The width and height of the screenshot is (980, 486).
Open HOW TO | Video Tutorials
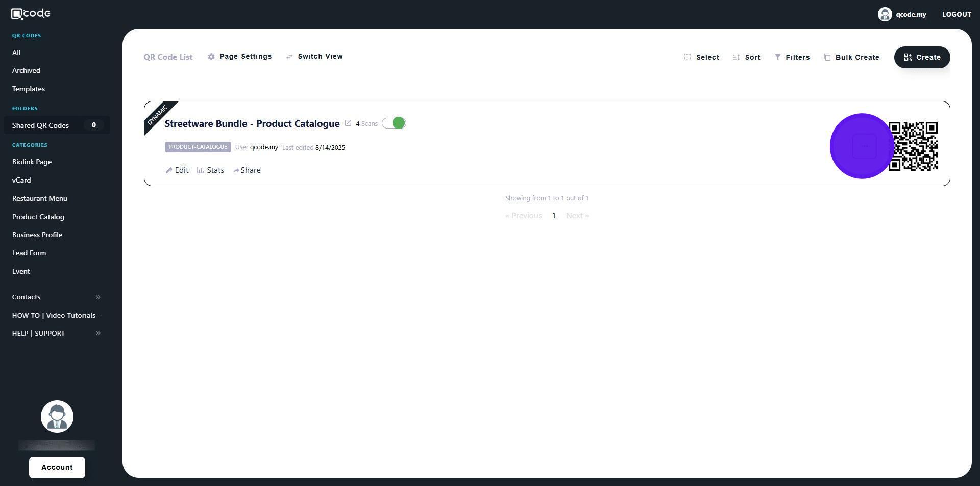[x=54, y=315]
